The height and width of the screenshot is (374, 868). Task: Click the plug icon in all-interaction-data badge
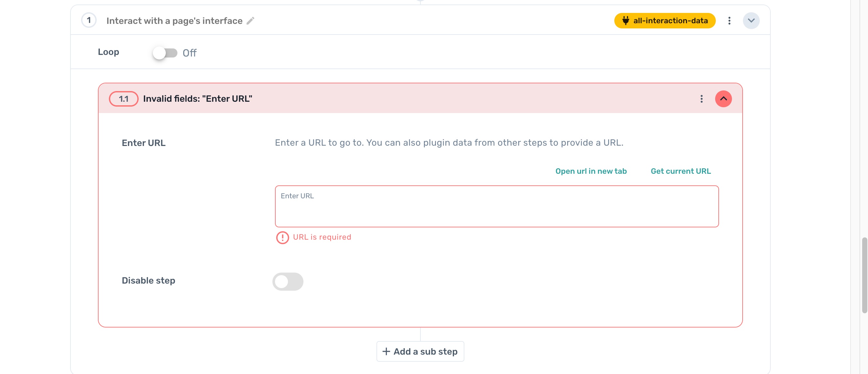(x=625, y=21)
